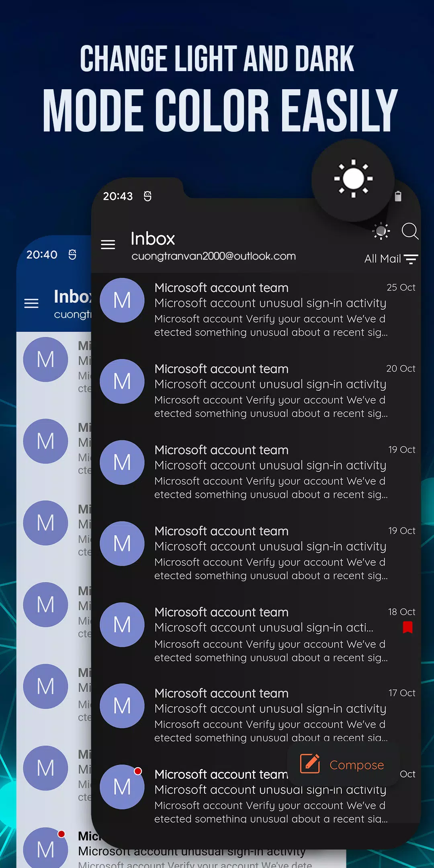The image size is (434, 868).
Task: Tap the compose pencil icon
Action: pos(310,764)
